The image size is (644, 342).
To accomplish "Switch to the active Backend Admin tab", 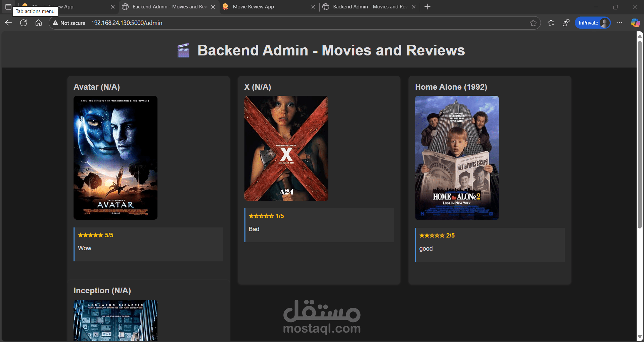I will point(169,7).
